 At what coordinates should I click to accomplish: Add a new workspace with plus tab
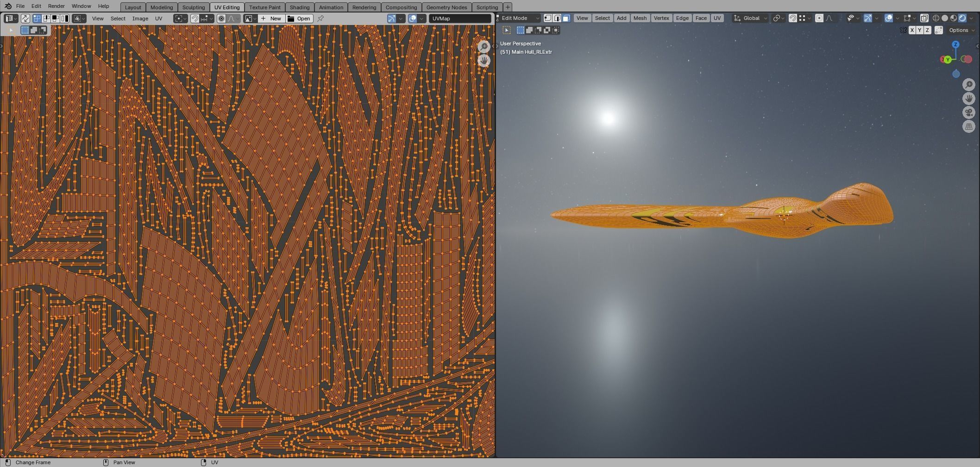tap(508, 7)
